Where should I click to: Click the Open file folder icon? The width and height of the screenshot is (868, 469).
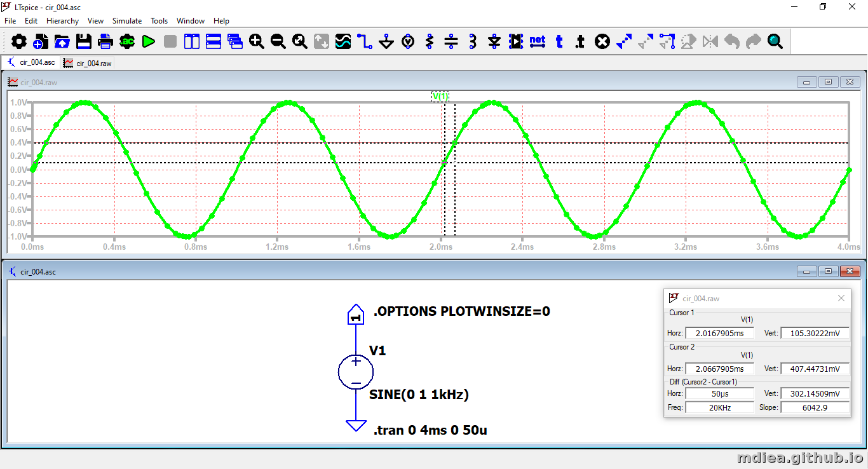tap(62, 42)
